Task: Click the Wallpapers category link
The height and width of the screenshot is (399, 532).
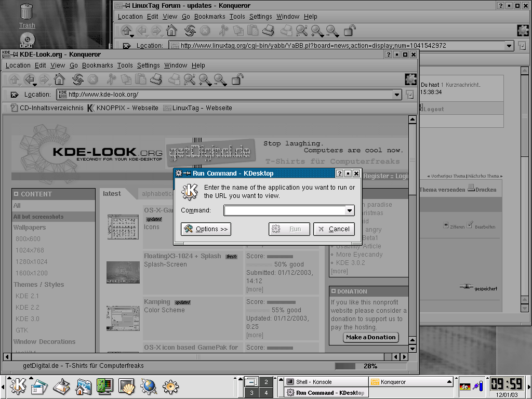Action: click(30, 228)
